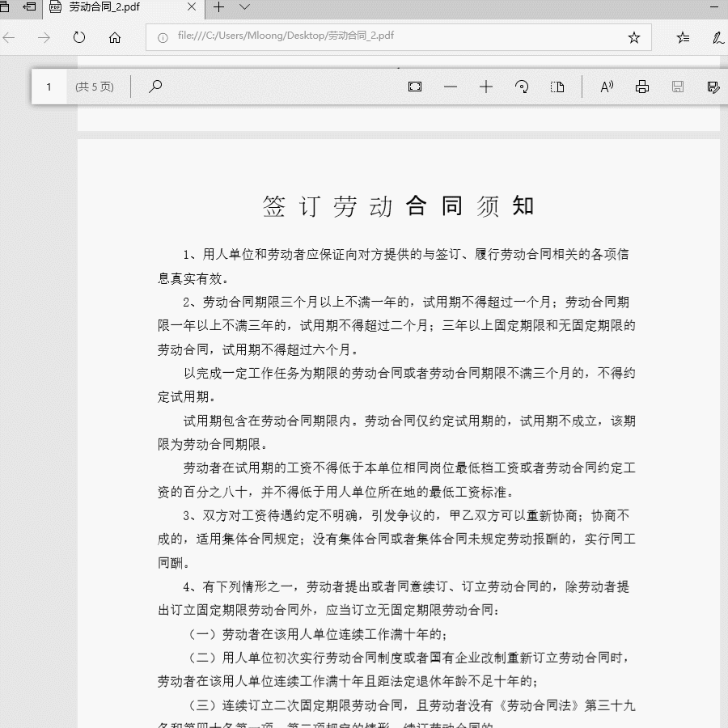Open the search tool in the PDF toolbar
The image size is (728, 728).
(154, 87)
